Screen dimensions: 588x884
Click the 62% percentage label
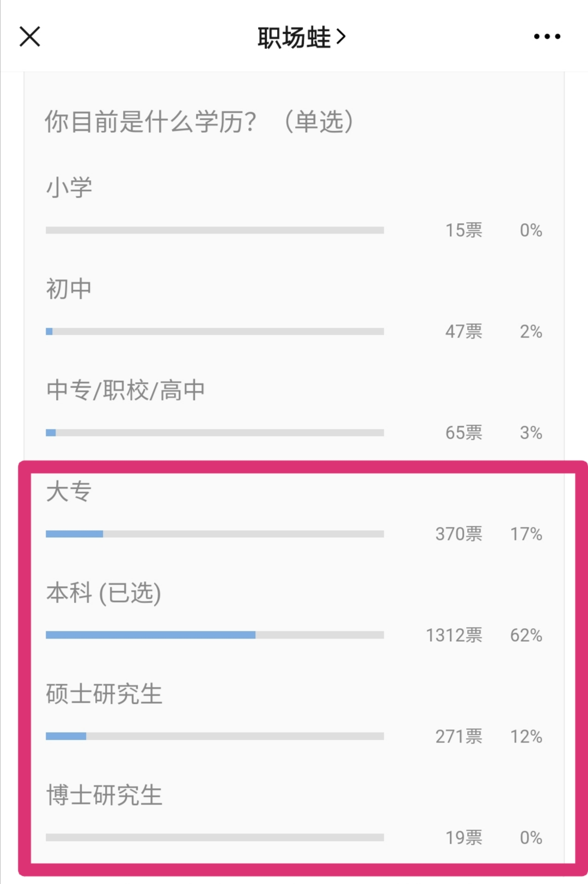pos(526,635)
